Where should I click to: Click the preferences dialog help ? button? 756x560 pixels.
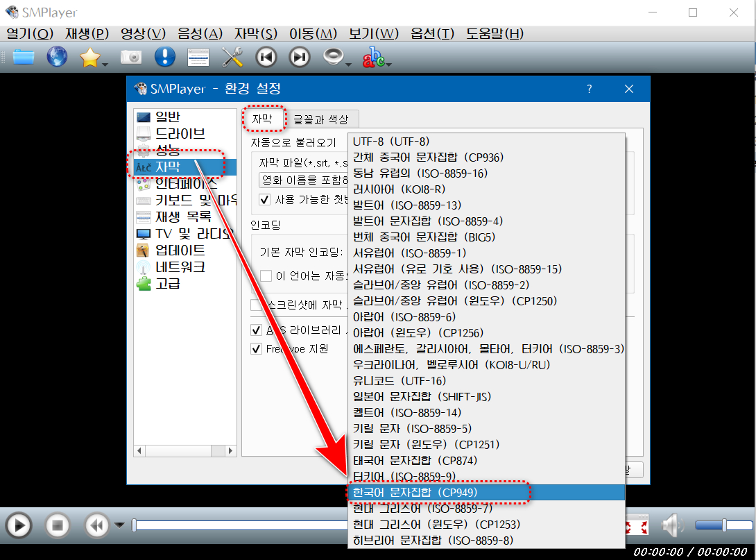pos(589,89)
